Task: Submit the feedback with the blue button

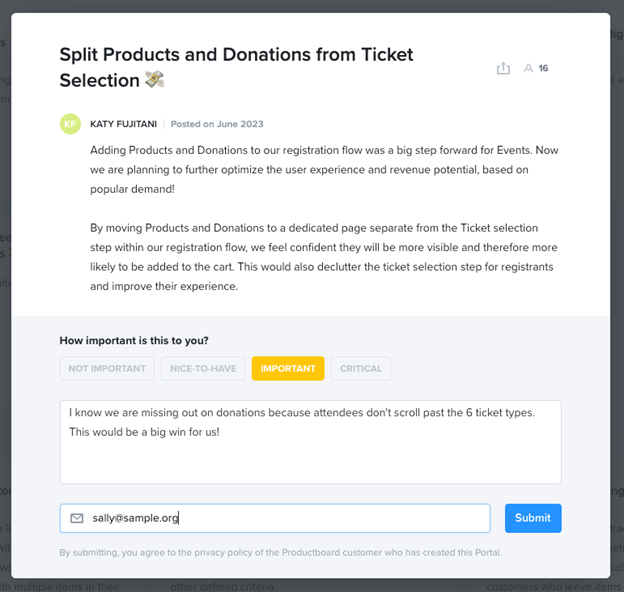Action: pyautogui.click(x=533, y=518)
